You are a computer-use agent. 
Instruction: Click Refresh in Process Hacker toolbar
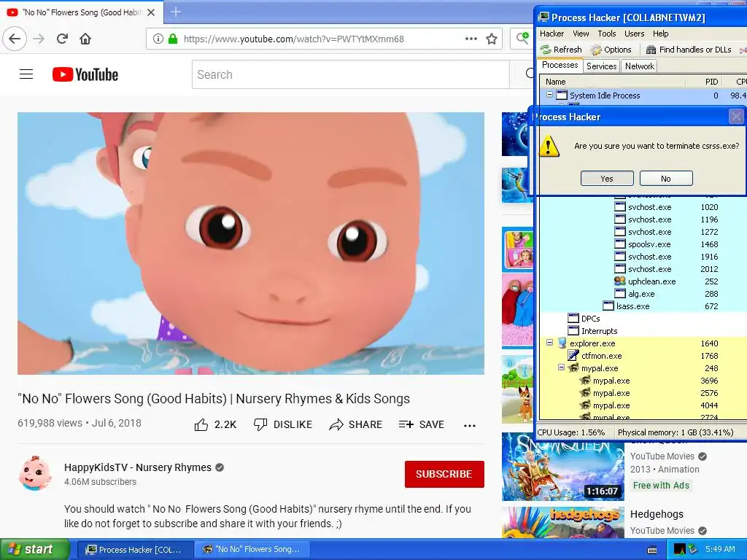[561, 50]
